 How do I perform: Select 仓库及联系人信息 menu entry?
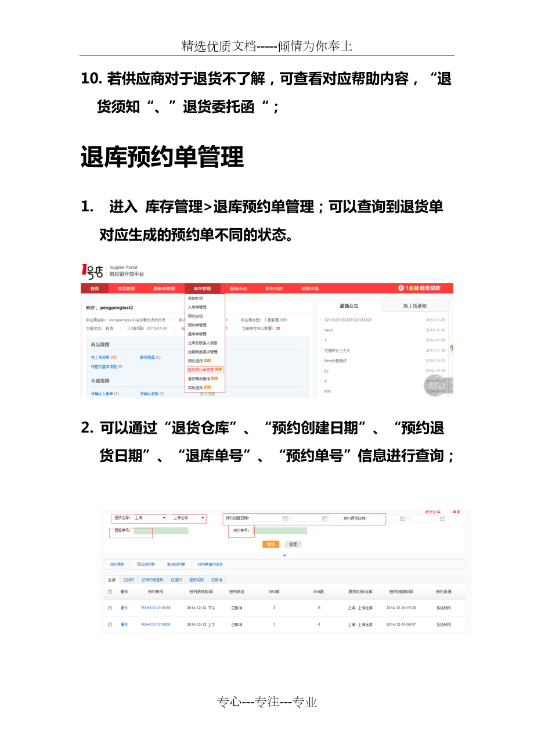202,343
